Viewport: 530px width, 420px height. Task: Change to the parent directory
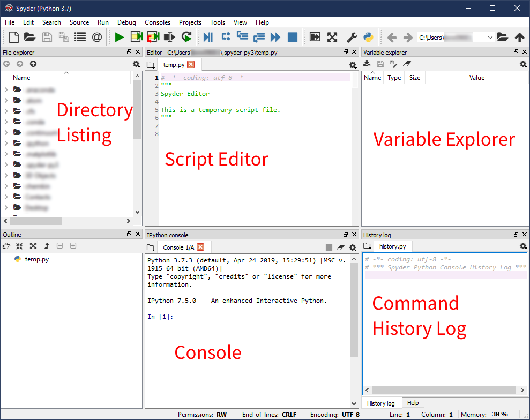[x=519, y=37]
